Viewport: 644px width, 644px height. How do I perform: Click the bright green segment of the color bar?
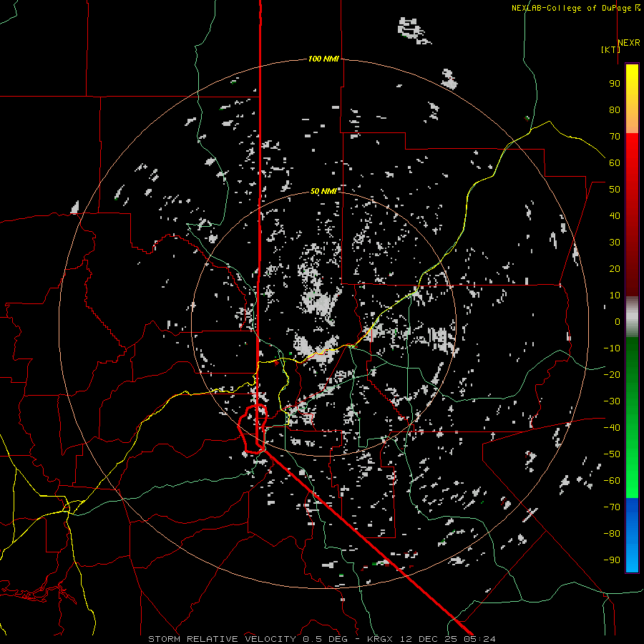pyautogui.click(x=632, y=472)
